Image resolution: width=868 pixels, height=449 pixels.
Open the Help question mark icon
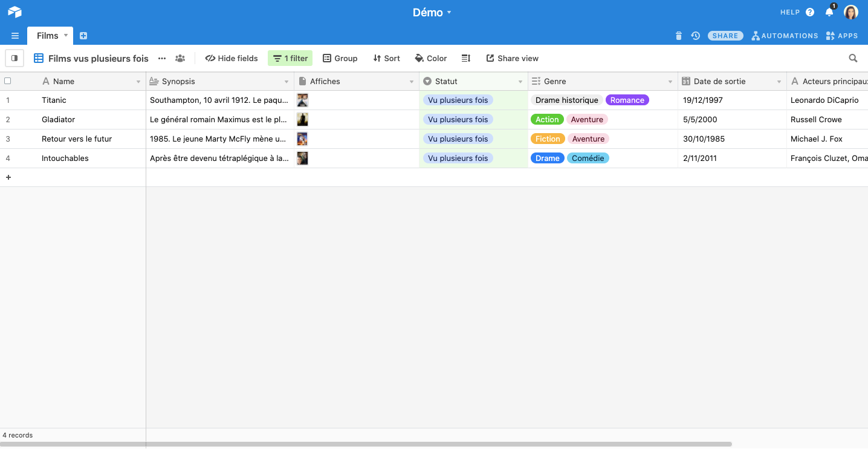[x=810, y=12]
